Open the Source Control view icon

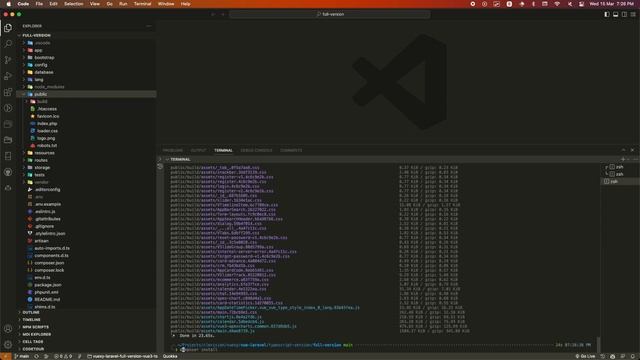[8, 60]
